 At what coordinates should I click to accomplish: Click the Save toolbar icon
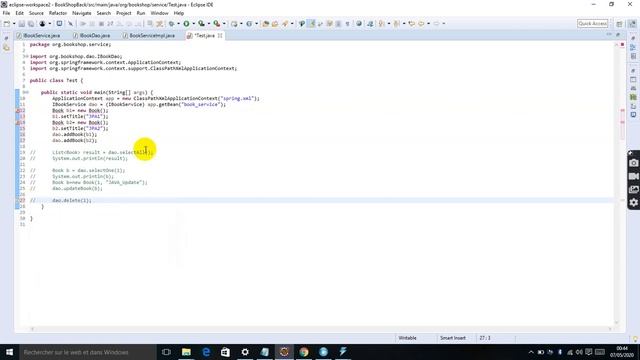22,24
